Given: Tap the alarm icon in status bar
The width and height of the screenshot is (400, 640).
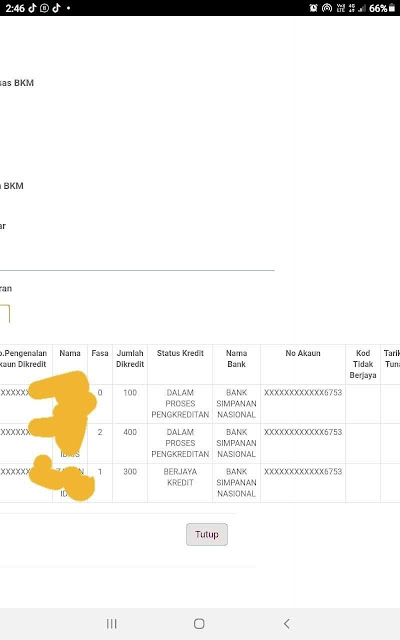Looking at the screenshot, I should pyautogui.click(x=313, y=8).
